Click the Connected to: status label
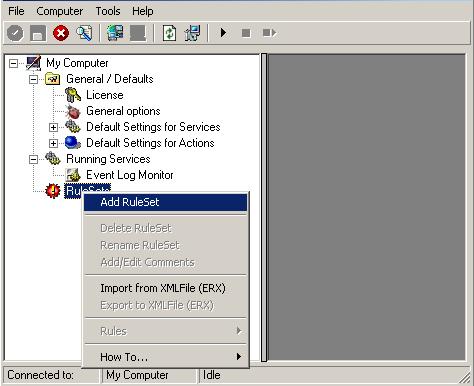This screenshot has width=474, height=386. (x=40, y=375)
